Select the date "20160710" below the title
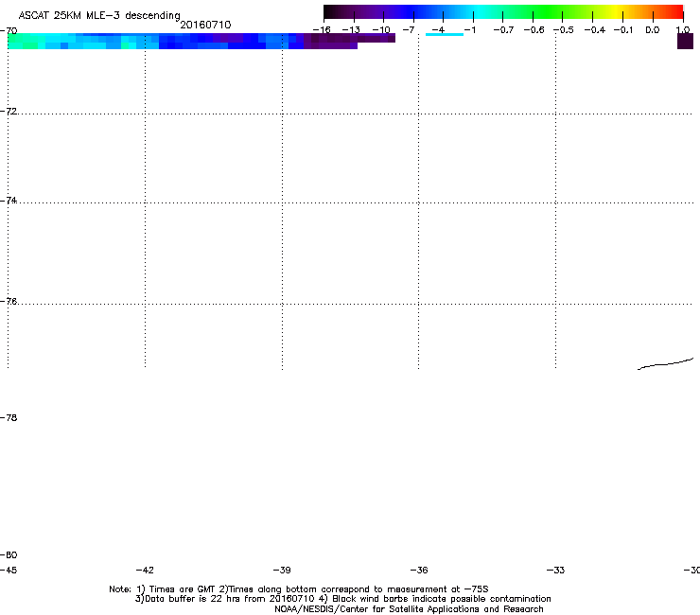Viewport: 700px width, 615px height. point(205,25)
